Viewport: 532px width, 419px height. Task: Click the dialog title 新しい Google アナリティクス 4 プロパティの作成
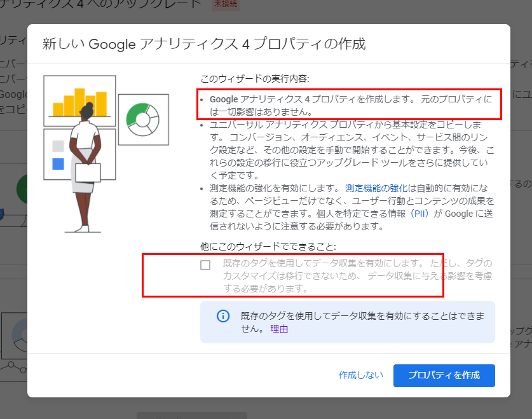[203, 45]
